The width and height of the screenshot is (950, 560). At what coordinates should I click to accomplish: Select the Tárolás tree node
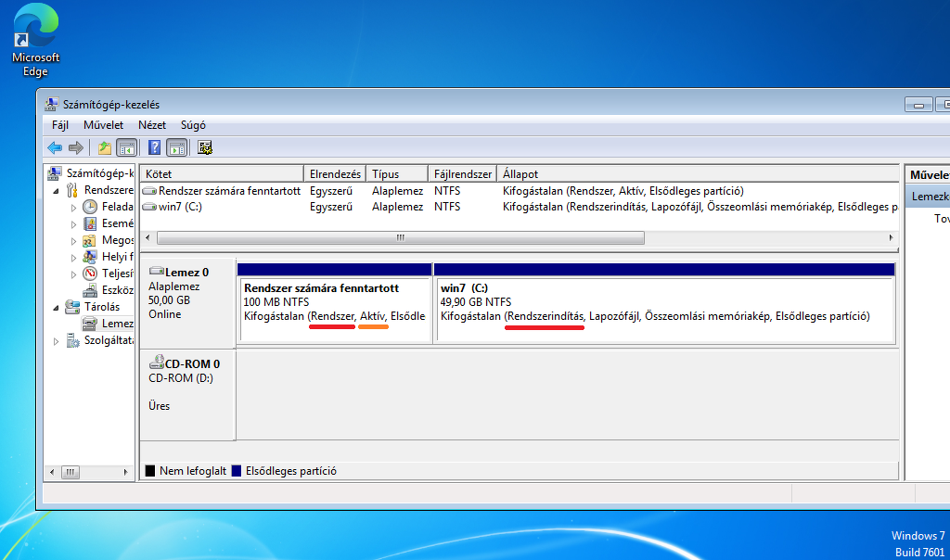pyautogui.click(x=102, y=307)
